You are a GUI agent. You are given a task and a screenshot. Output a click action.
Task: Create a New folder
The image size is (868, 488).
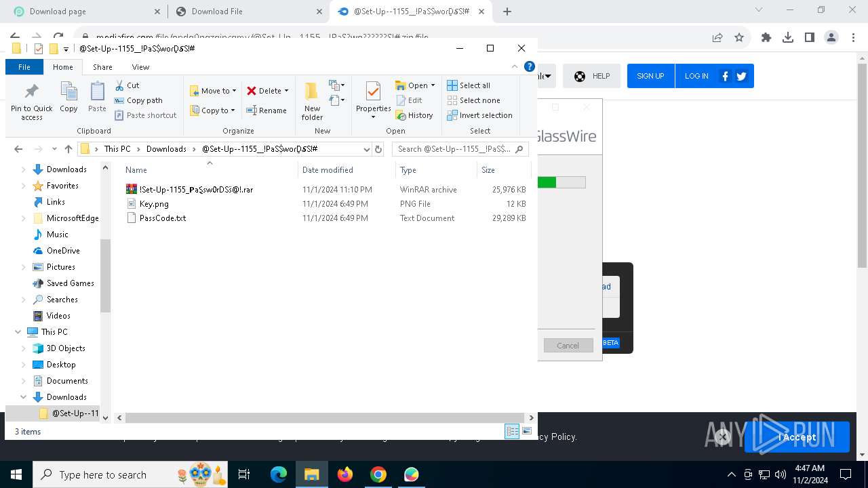312,102
